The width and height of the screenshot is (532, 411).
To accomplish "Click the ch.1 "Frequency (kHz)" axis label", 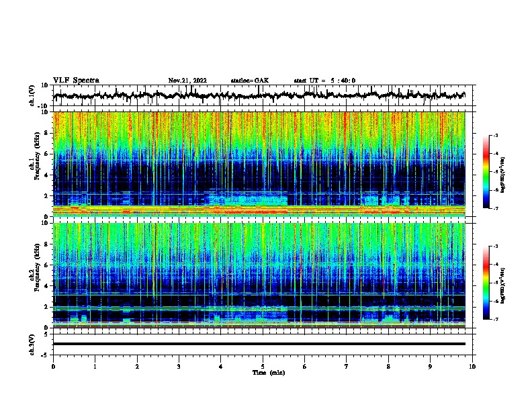I will pos(37,156).
